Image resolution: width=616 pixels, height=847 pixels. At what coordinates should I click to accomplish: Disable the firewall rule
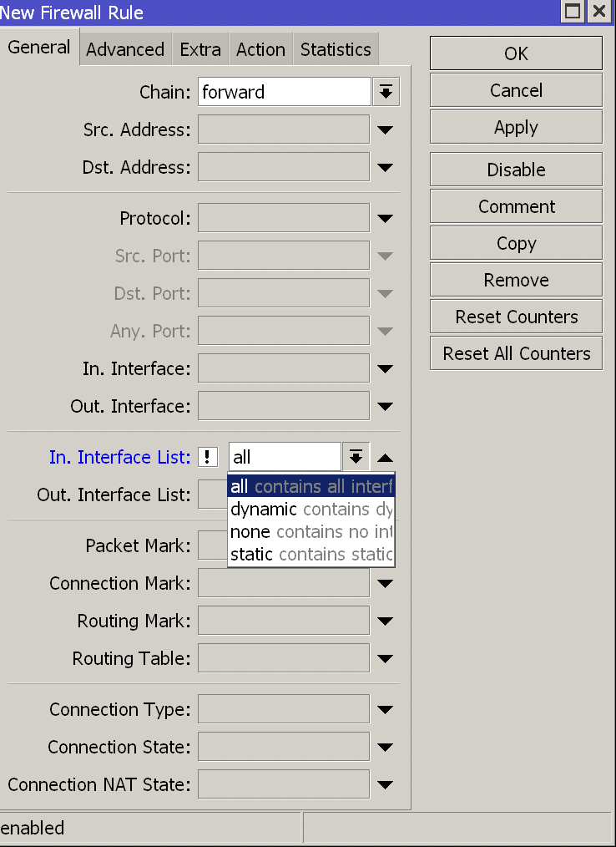tap(516, 170)
